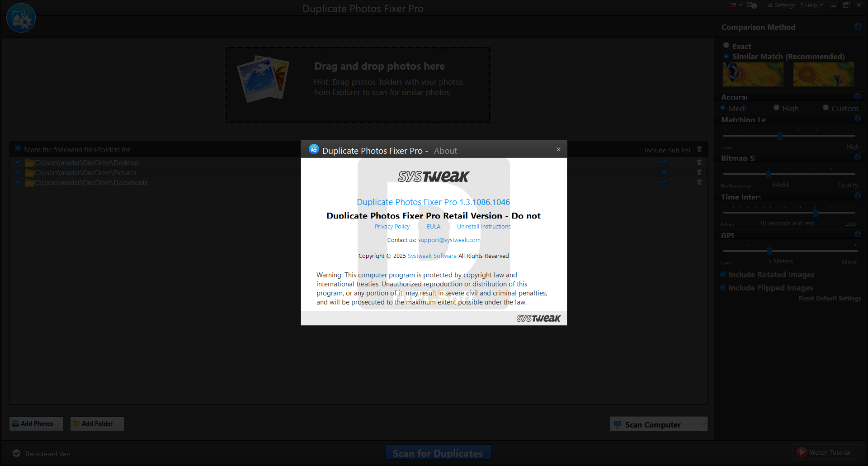Image resolution: width=868 pixels, height=466 pixels.
Task: Click the app icon in About title bar
Action: pyautogui.click(x=314, y=149)
